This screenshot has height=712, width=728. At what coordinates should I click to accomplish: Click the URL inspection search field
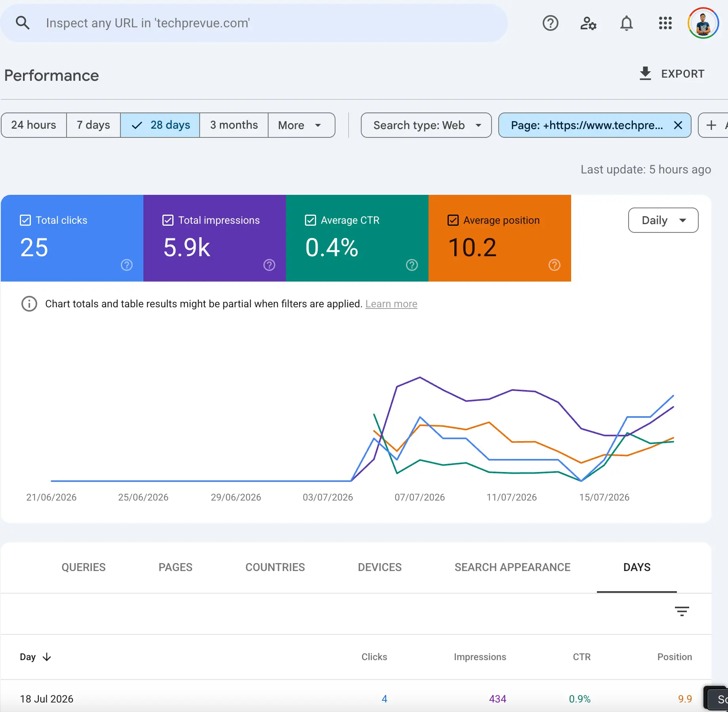pyautogui.click(x=253, y=23)
